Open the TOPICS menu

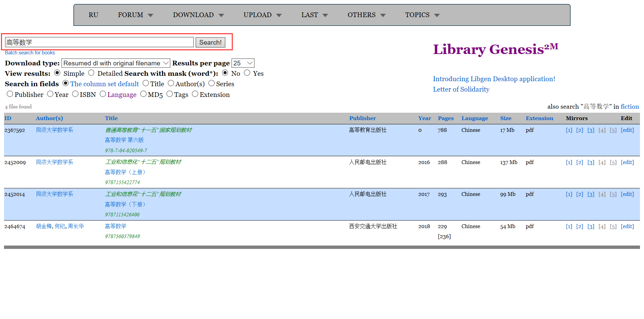tap(422, 15)
